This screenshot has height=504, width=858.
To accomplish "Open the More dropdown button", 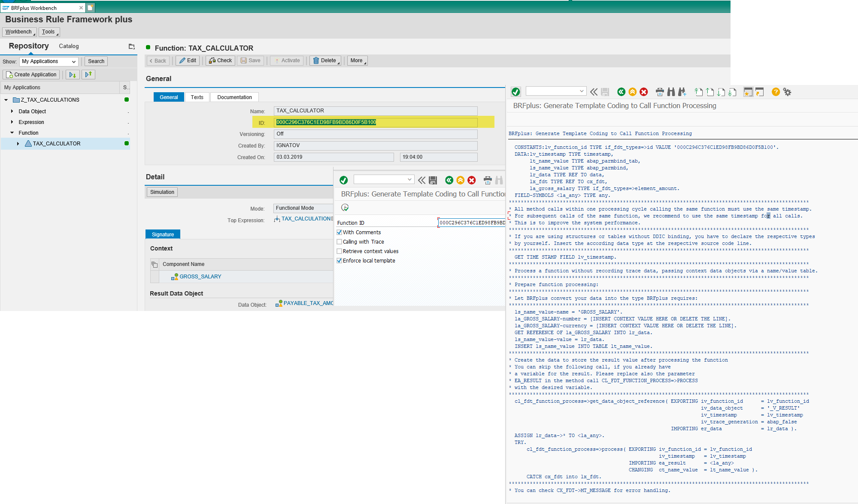I will (358, 60).
